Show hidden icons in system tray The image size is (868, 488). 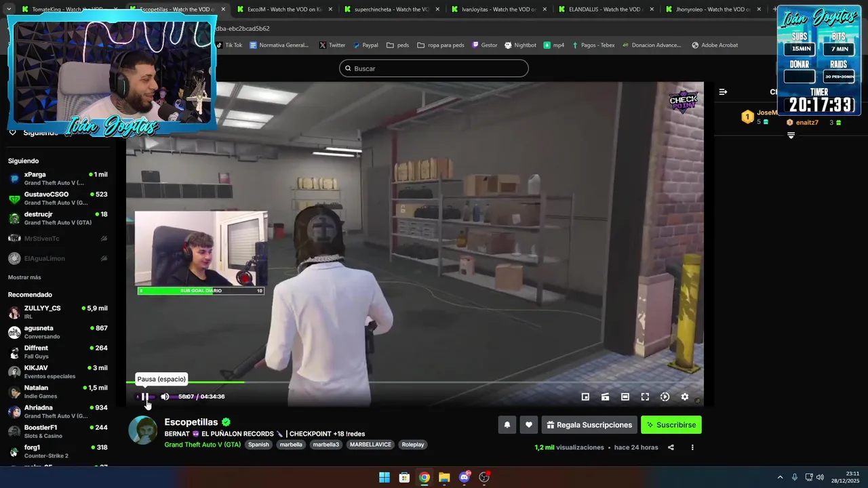pos(780,477)
